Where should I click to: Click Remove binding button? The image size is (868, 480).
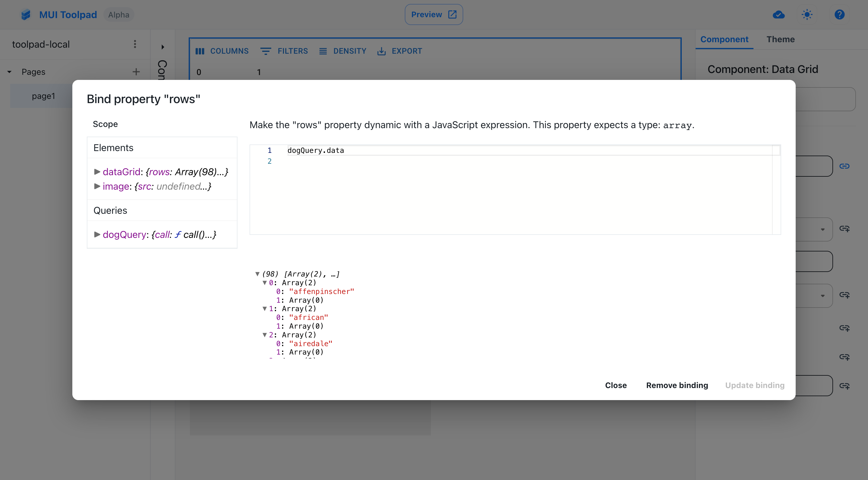click(677, 385)
